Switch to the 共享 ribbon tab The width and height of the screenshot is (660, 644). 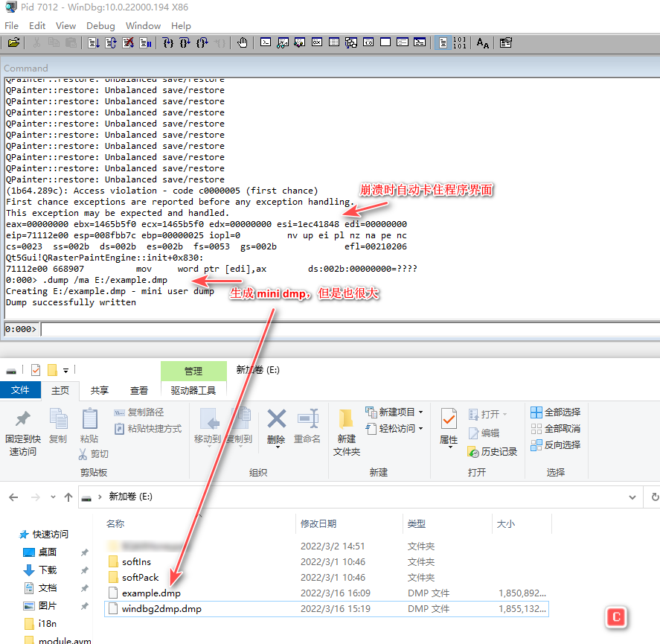100,390
